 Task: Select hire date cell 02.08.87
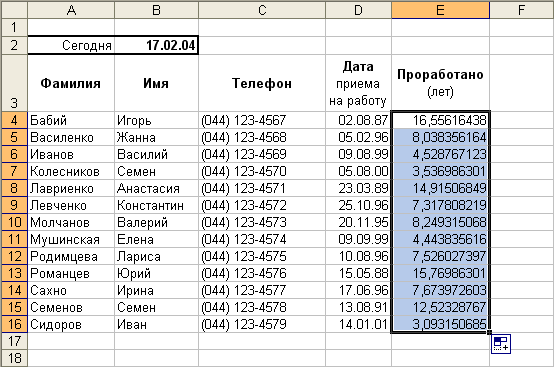tap(358, 120)
